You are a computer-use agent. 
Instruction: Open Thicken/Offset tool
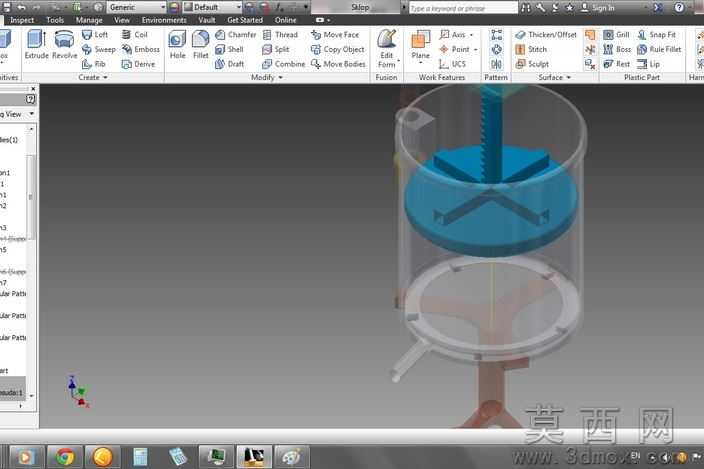tap(546, 35)
